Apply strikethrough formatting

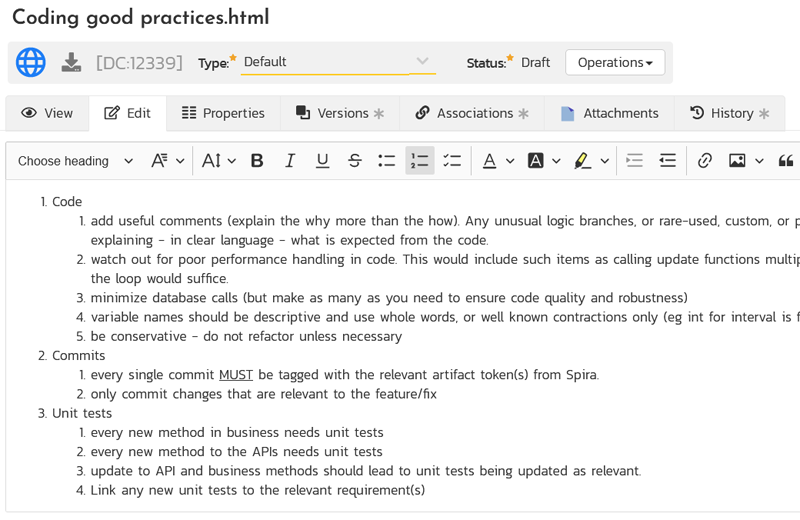coord(354,160)
